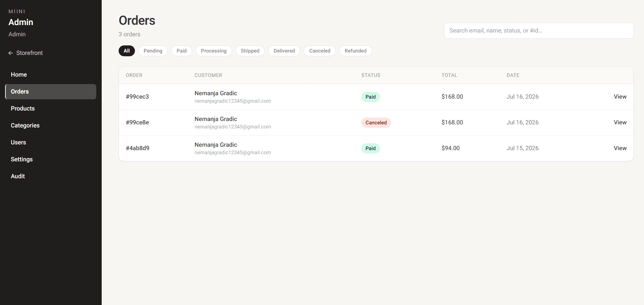View order #99ce8e details
This screenshot has height=305, width=644.
620,122
